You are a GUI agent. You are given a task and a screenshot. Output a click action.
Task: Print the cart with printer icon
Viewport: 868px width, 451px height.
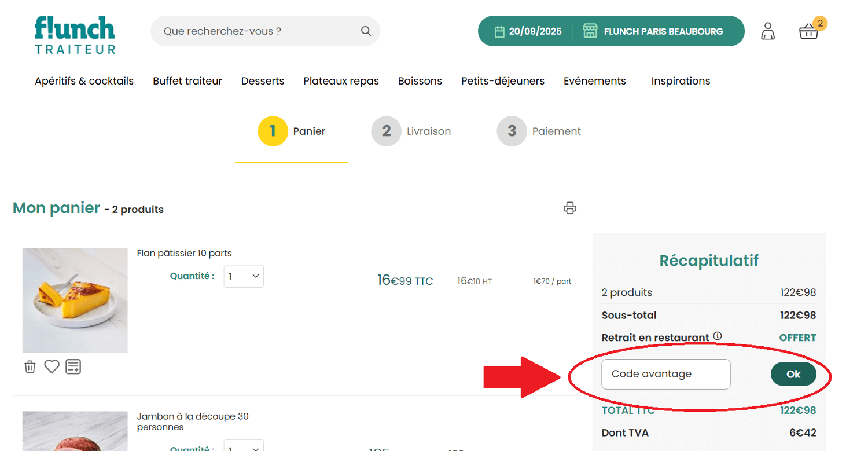pos(570,208)
